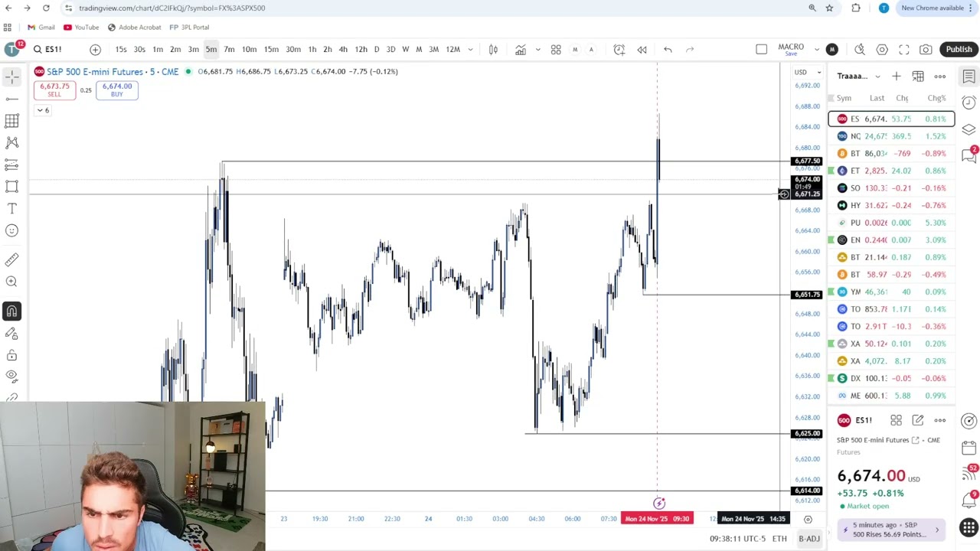Select the crosshair cursor tool
Viewport: 980px width, 551px height.
11,77
